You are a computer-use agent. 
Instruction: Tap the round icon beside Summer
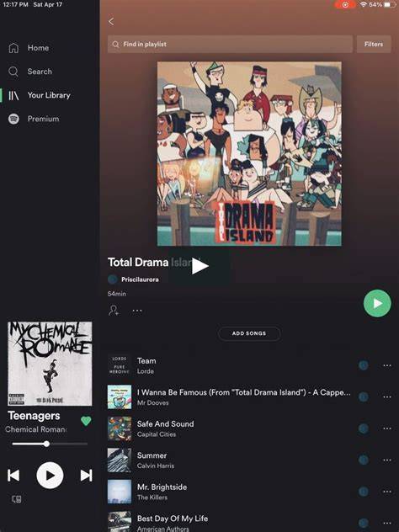364,460
